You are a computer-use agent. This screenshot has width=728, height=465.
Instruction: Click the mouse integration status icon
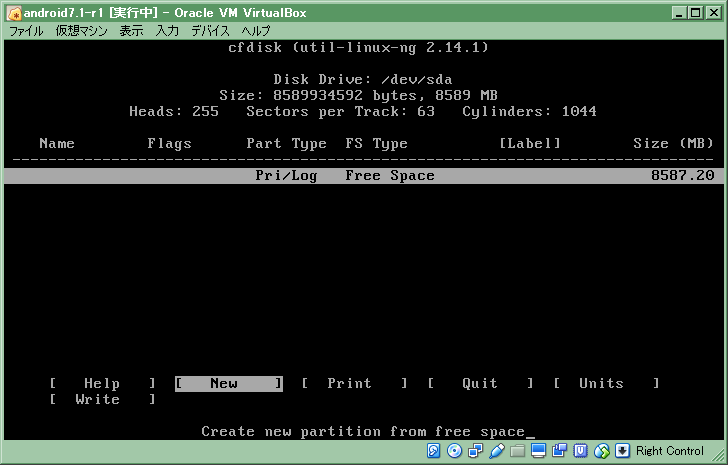[602, 451]
